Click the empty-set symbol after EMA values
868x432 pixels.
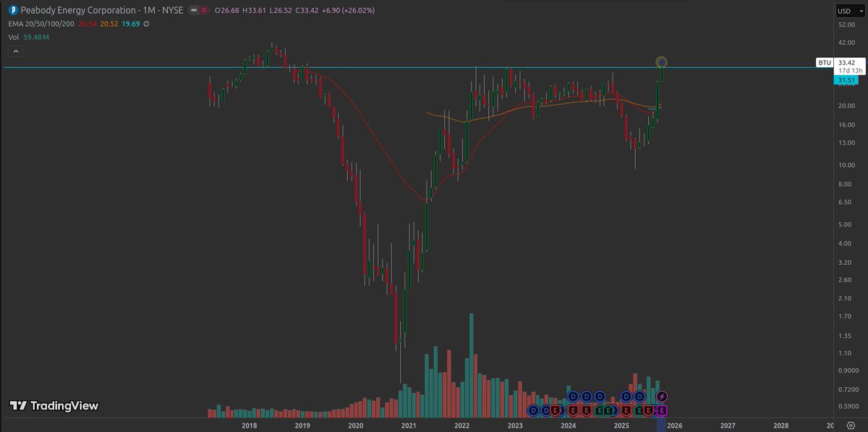(x=147, y=24)
